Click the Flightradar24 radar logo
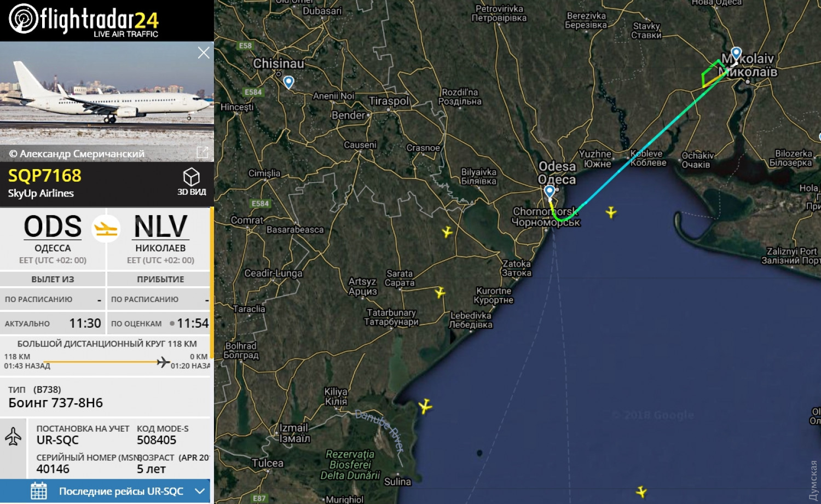This screenshot has width=821, height=504. coord(24,18)
